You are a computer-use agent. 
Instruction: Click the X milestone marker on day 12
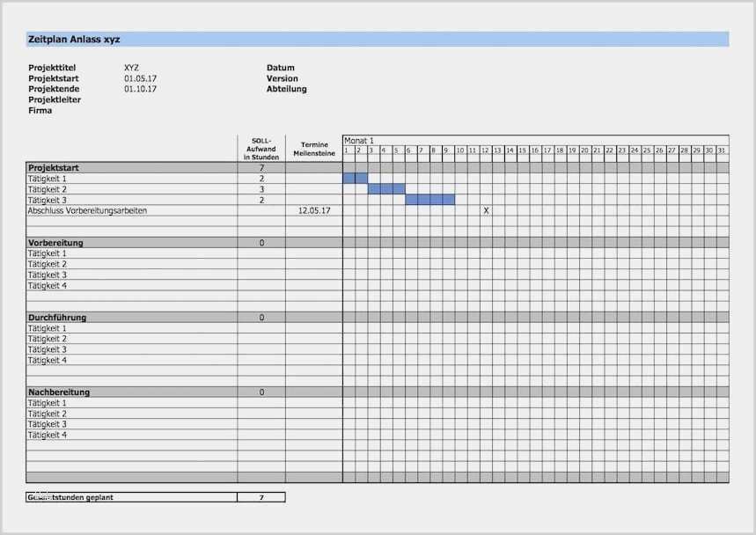pyautogui.click(x=485, y=210)
